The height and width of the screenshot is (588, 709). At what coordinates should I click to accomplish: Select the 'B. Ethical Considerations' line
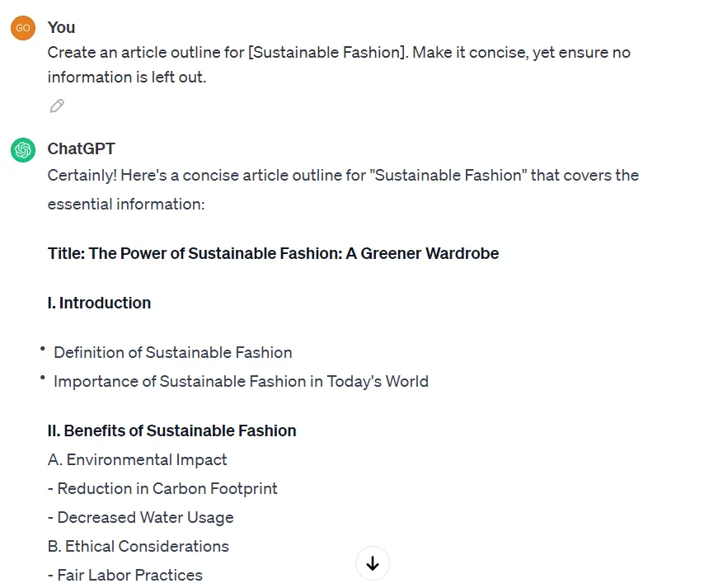[x=139, y=546]
